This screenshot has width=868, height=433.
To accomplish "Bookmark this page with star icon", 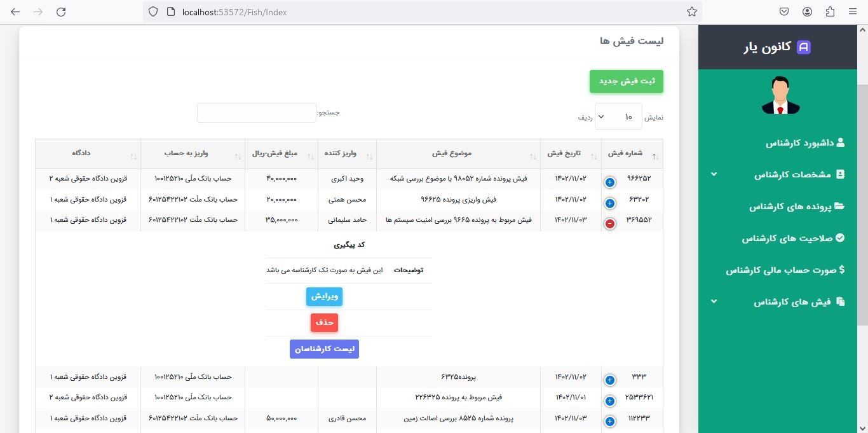I will (x=692, y=12).
